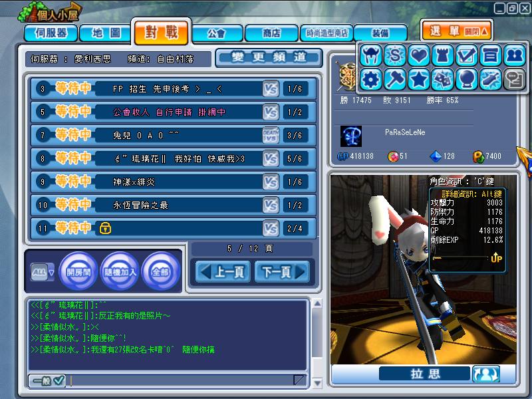The width and height of the screenshot is (532, 399).
Task: Click the blue crystal currency icon
Action: [436, 156]
